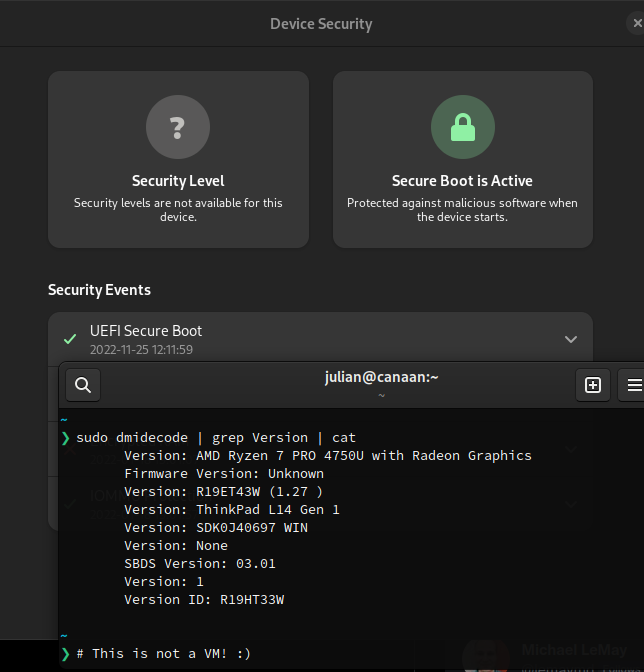Open the terminal hamburger menu
The width and height of the screenshot is (644, 672).
click(x=633, y=385)
